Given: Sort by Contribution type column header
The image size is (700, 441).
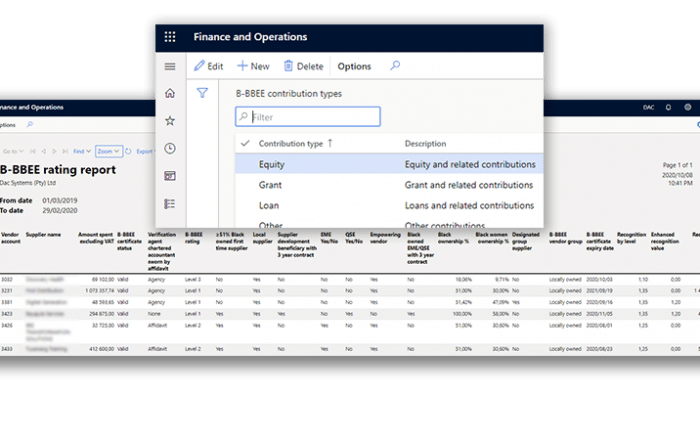Looking at the screenshot, I should pos(295,144).
